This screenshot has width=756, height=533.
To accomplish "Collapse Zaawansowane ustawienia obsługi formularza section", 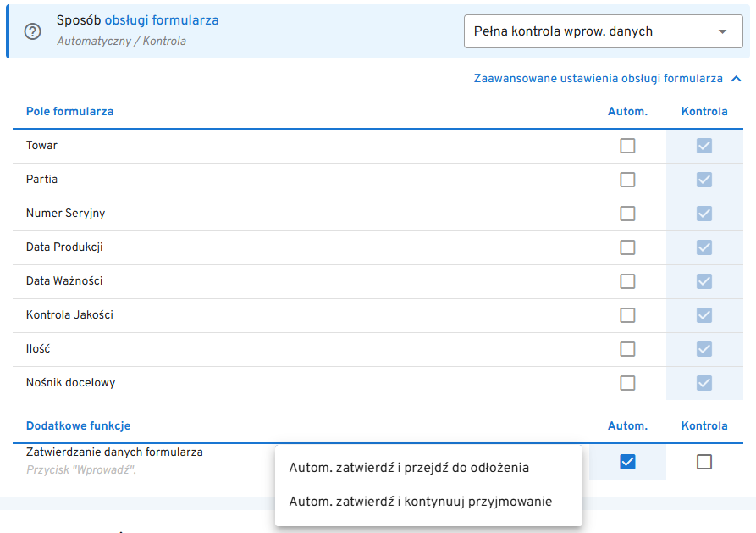I will pyautogui.click(x=598, y=79).
